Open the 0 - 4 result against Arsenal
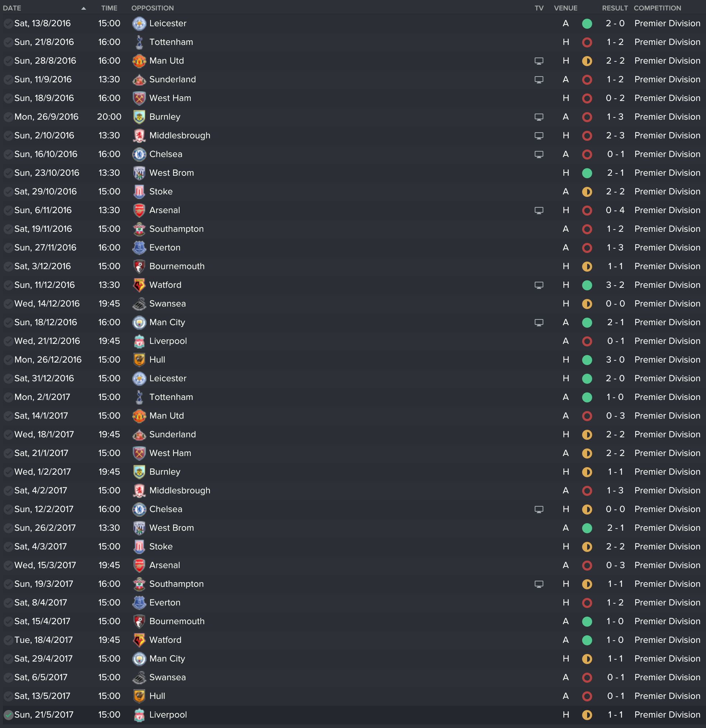706x728 pixels. (x=615, y=211)
